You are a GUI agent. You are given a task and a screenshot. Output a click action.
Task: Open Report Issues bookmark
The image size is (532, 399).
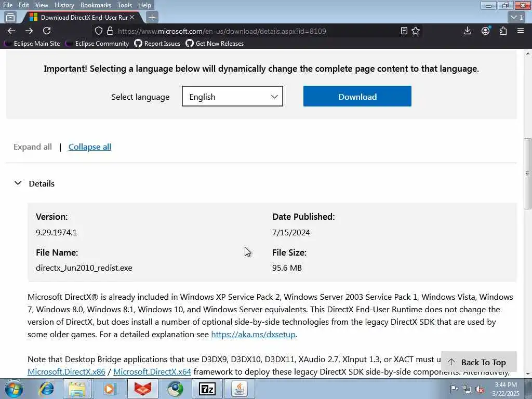(157, 44)
